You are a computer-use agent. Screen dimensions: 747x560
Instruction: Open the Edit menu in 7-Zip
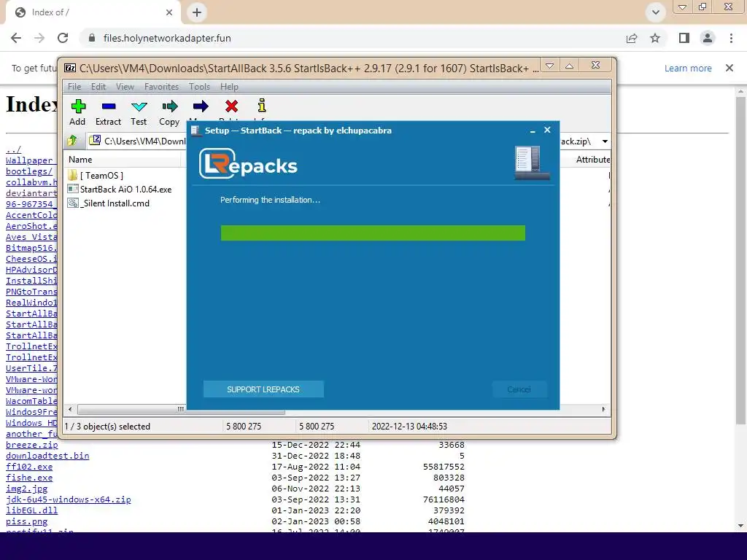(98, 87)
